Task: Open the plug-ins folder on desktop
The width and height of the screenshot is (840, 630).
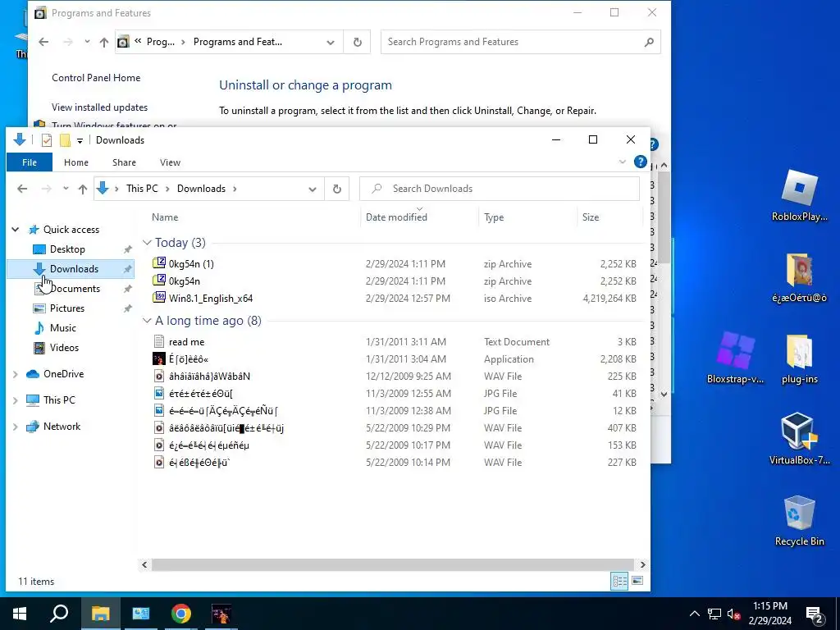Action: 799,358
